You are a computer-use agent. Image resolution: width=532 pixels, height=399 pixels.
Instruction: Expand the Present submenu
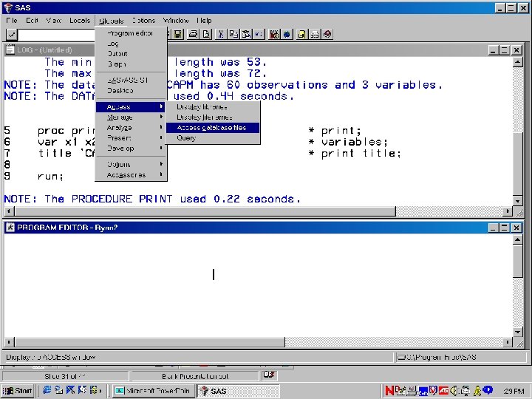point(131,138)
